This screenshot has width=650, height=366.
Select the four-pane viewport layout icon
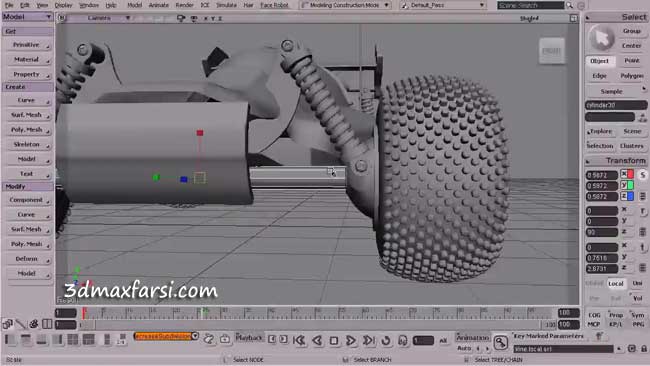tap(73, 340)
